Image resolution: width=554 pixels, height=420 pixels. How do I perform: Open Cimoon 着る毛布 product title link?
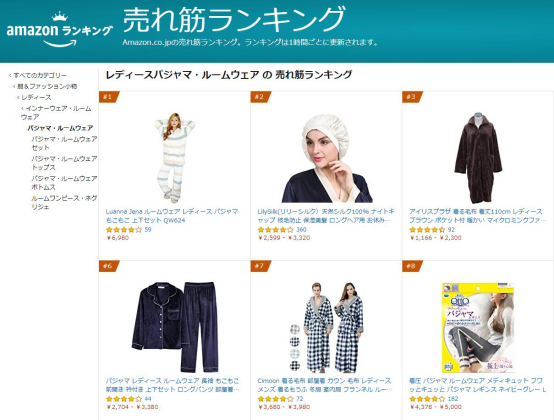(325, 385)
